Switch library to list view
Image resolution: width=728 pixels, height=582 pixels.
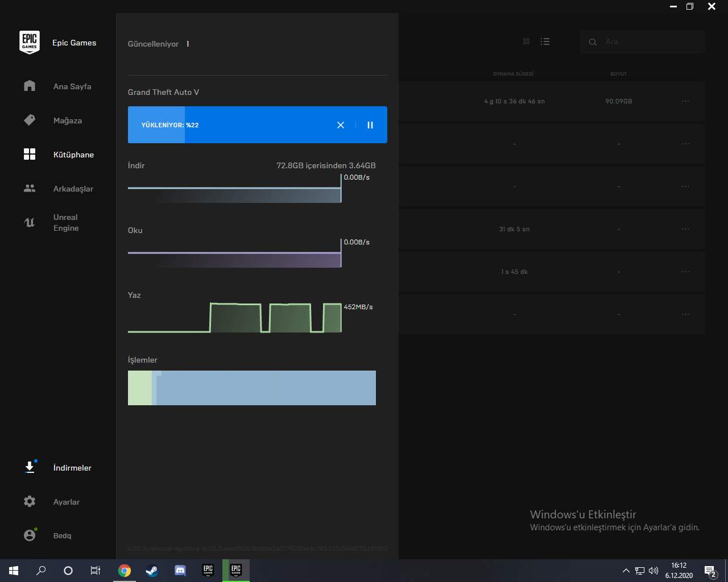(545, 41)
